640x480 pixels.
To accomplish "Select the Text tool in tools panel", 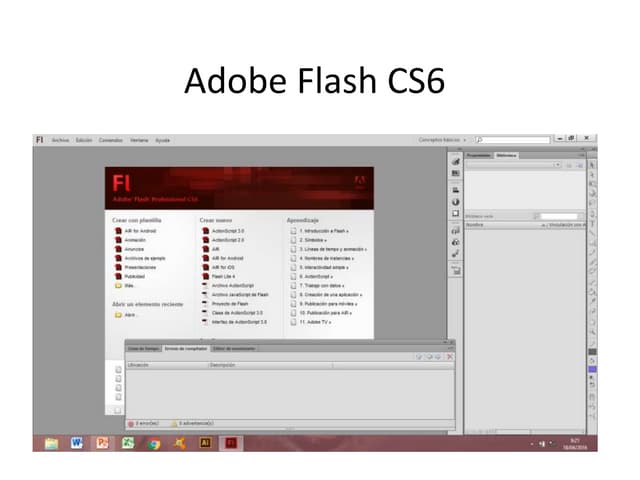I will pos(592,222).
